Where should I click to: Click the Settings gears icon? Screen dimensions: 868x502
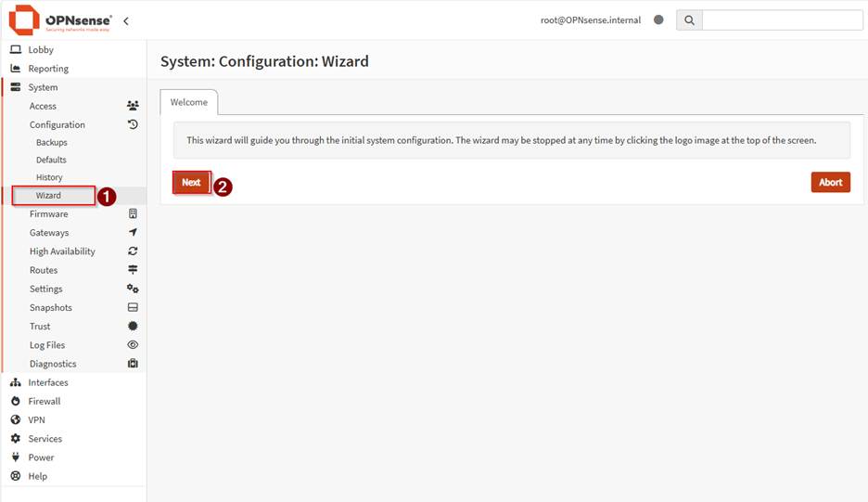coord(133,289)
